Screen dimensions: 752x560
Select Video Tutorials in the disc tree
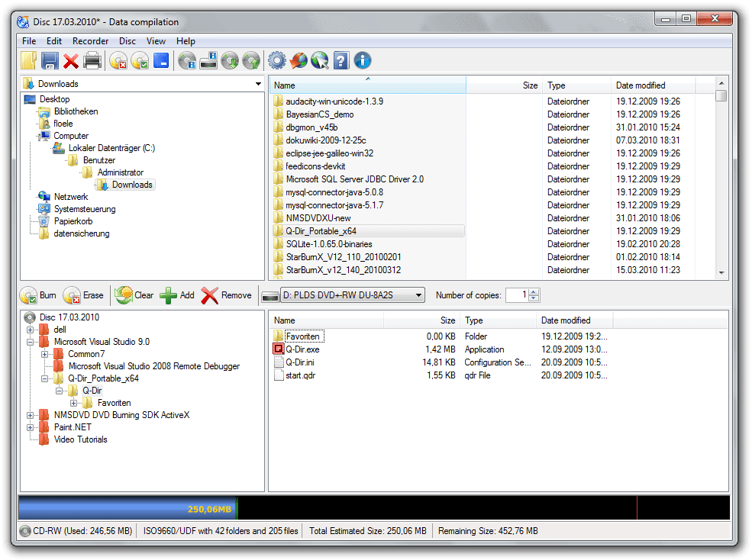tap(81, 439)
